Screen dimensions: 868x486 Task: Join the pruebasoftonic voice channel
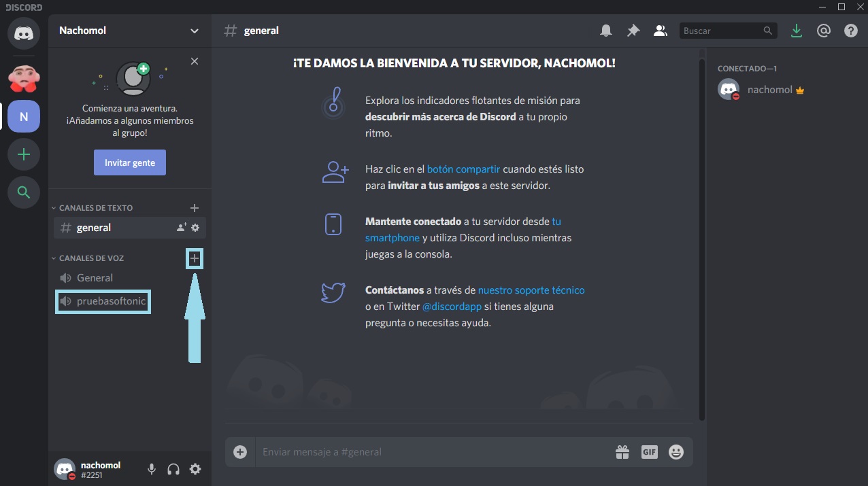111,301
